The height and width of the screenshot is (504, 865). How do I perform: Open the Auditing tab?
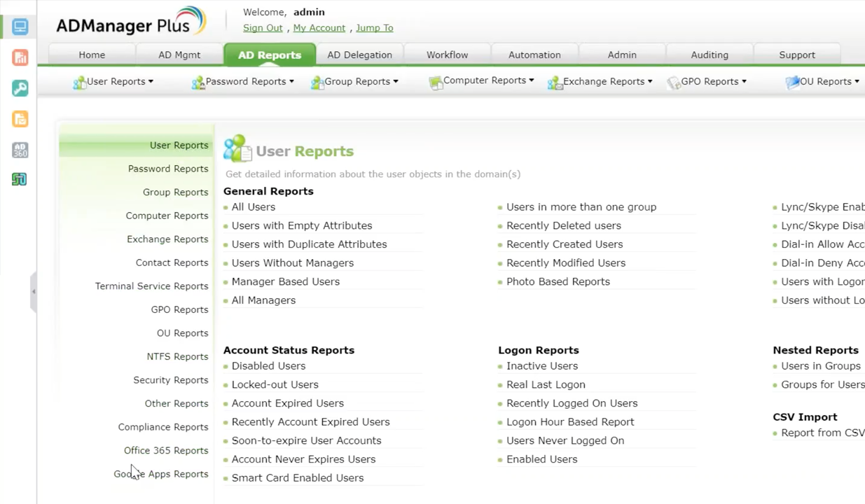(x=710, y=55)
